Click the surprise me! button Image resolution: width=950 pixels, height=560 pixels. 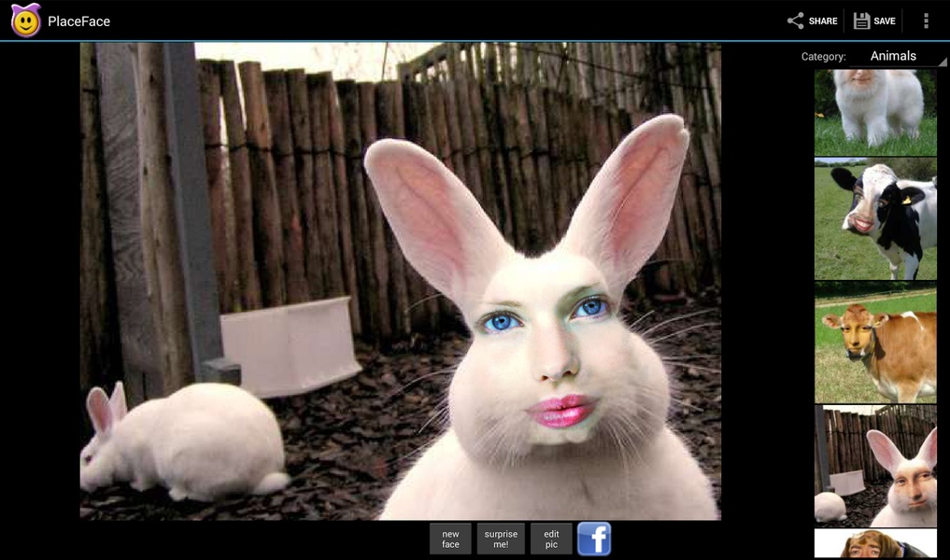(501, 539)
